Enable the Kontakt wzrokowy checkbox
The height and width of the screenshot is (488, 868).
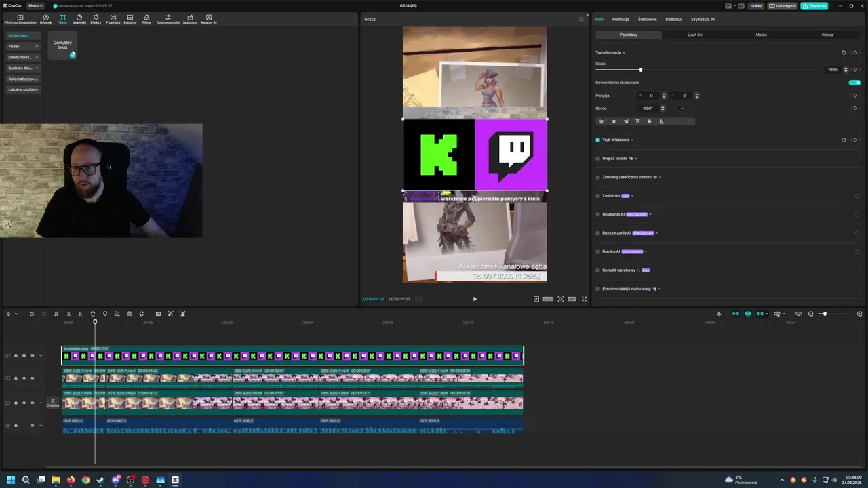(597, 270)
